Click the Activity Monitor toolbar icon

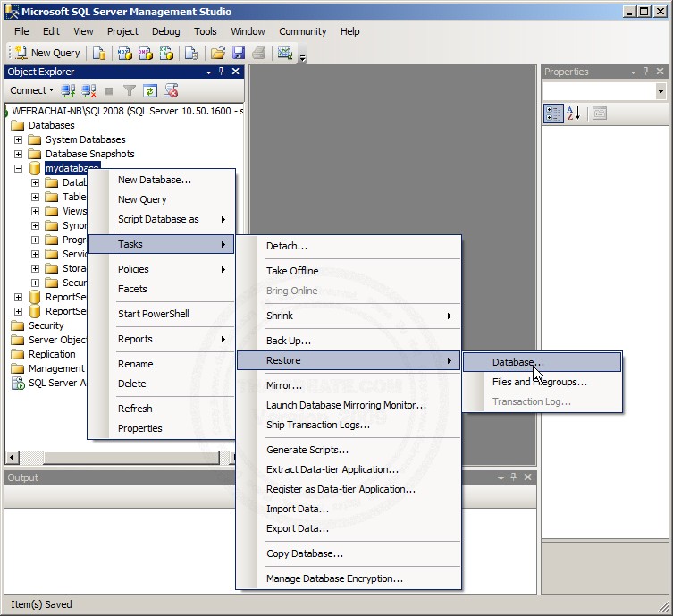coord(284,54)
